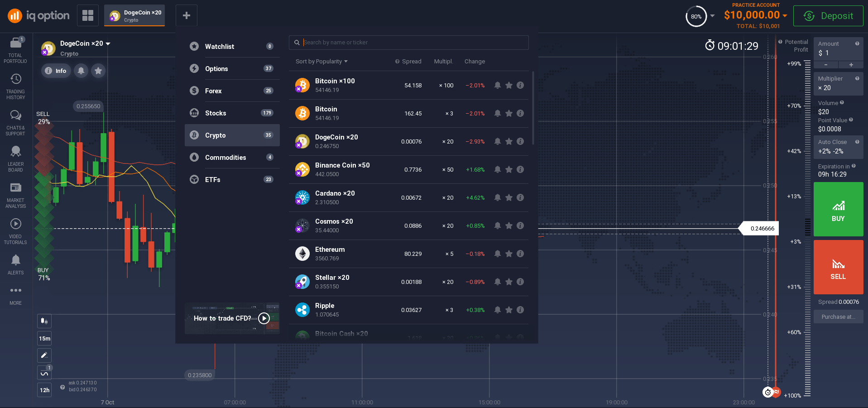Play How to trade CFD video
Viewport: 868px width, 408px height.
tap(264, 318)
